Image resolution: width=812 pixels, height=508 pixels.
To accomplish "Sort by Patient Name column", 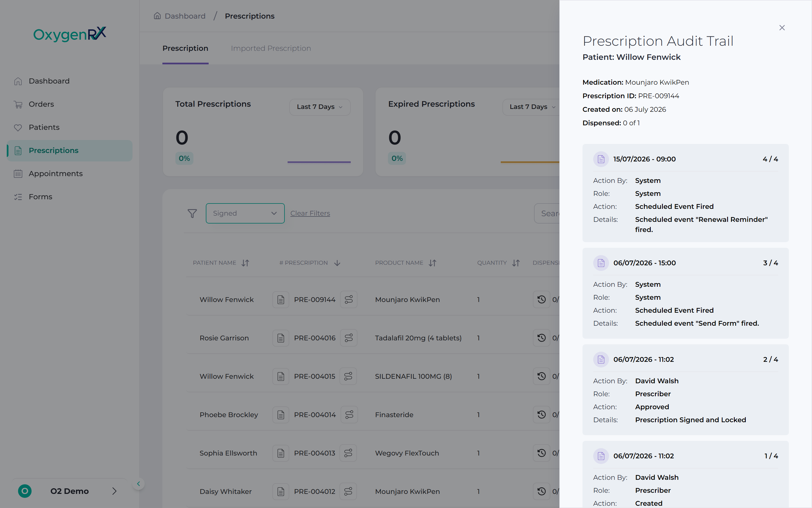I will [x=245, y=263].
